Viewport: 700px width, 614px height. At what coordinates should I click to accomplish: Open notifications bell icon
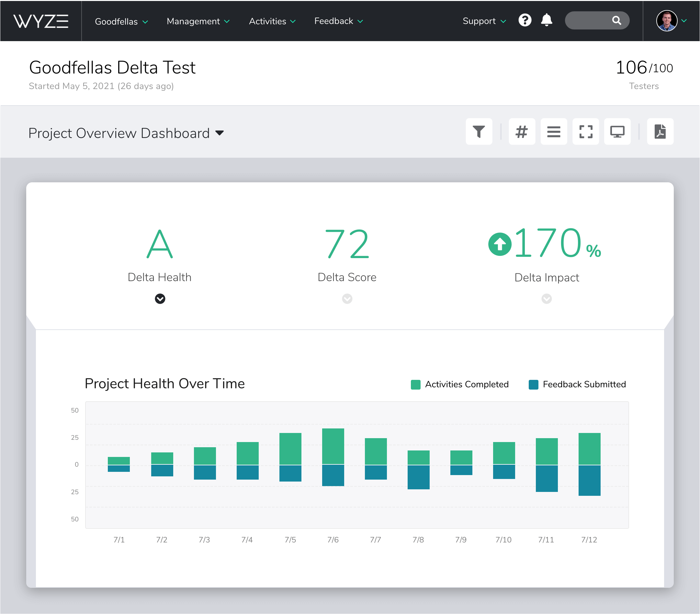coord(547,20)
